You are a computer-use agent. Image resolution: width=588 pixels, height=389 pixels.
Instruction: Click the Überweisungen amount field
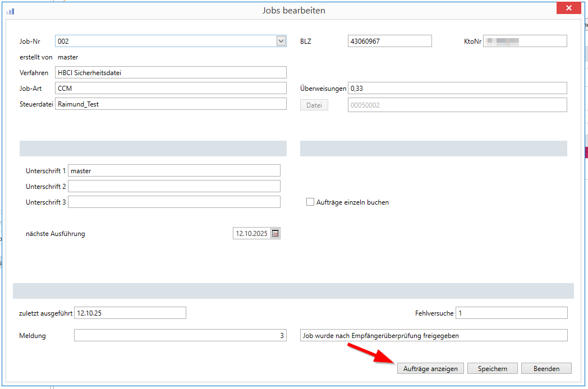click(x=457, y=88)
